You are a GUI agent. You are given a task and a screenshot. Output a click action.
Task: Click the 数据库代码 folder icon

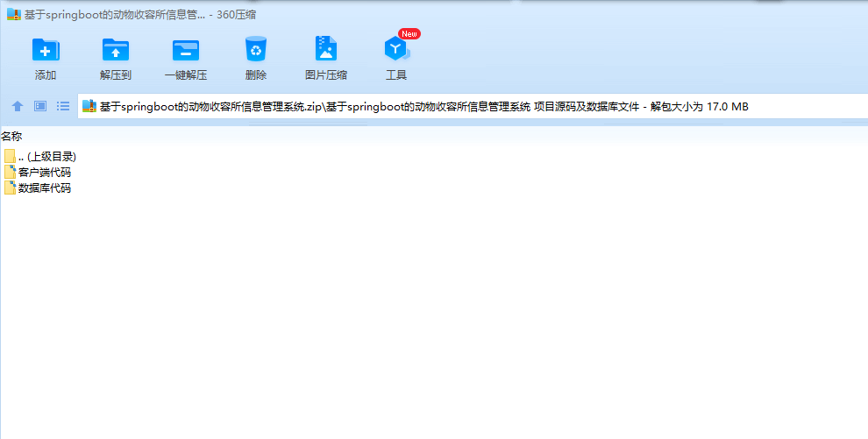click(10, 188)
